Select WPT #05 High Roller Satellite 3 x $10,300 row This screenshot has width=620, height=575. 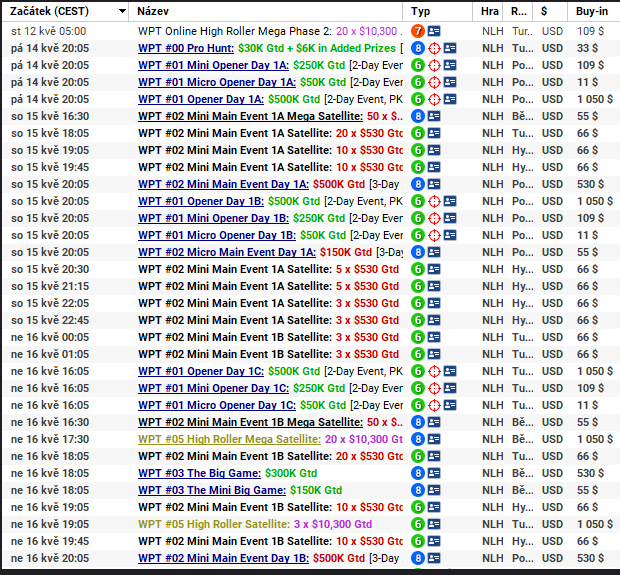coord(311,524)
